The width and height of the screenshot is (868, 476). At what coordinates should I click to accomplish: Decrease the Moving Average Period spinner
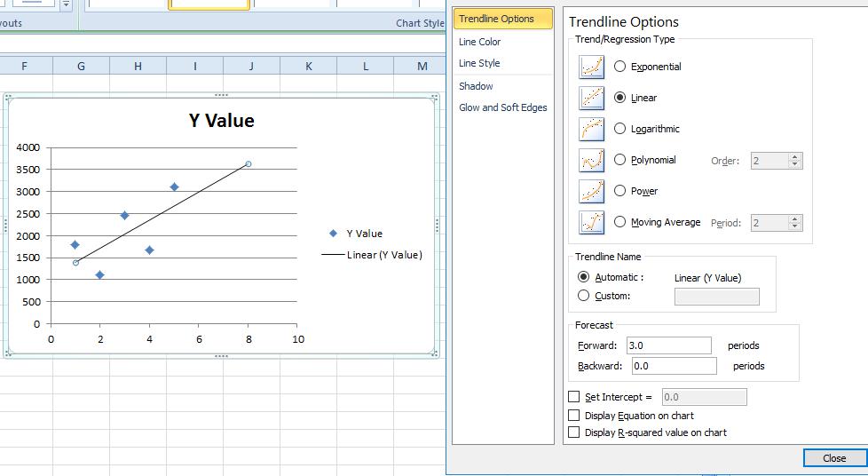[x=795, y=226]
